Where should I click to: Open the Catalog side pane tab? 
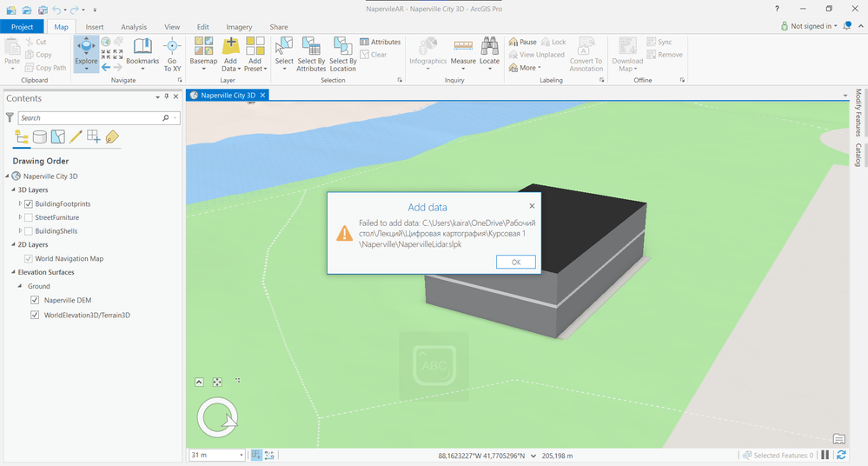point(858,155)
